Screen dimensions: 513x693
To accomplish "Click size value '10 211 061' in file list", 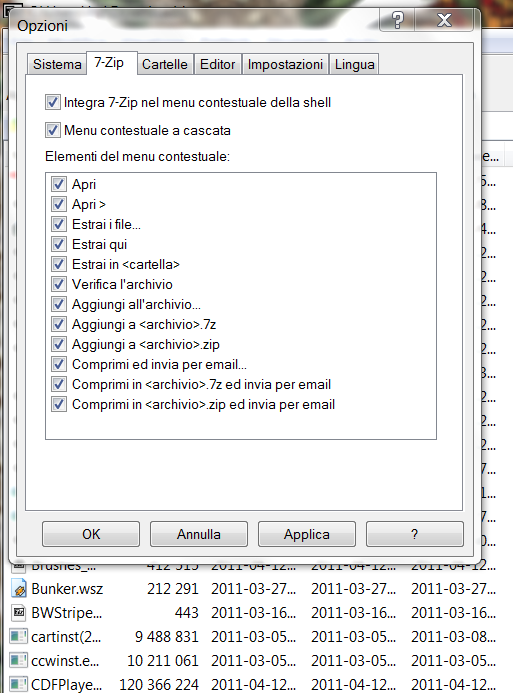I will point(163,661).
